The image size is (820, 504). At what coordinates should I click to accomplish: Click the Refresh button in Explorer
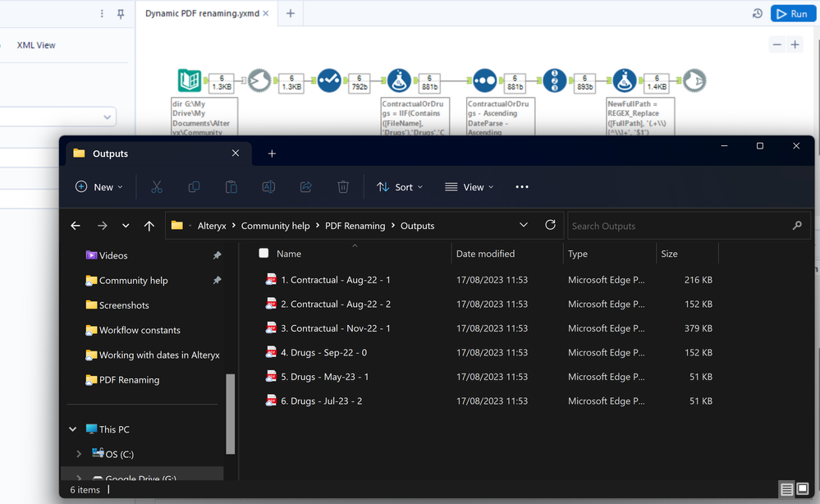click(550, 225)
